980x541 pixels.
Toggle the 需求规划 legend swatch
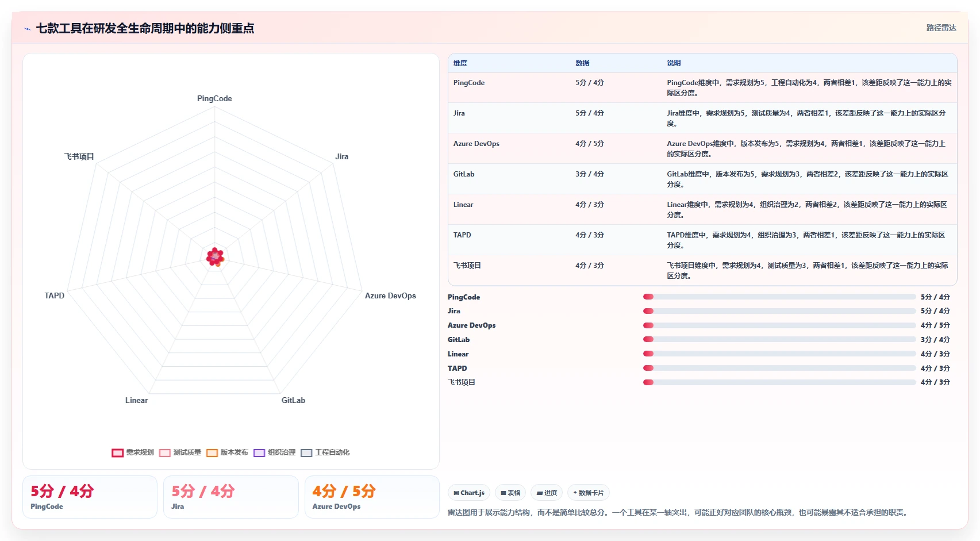point(117,453)
